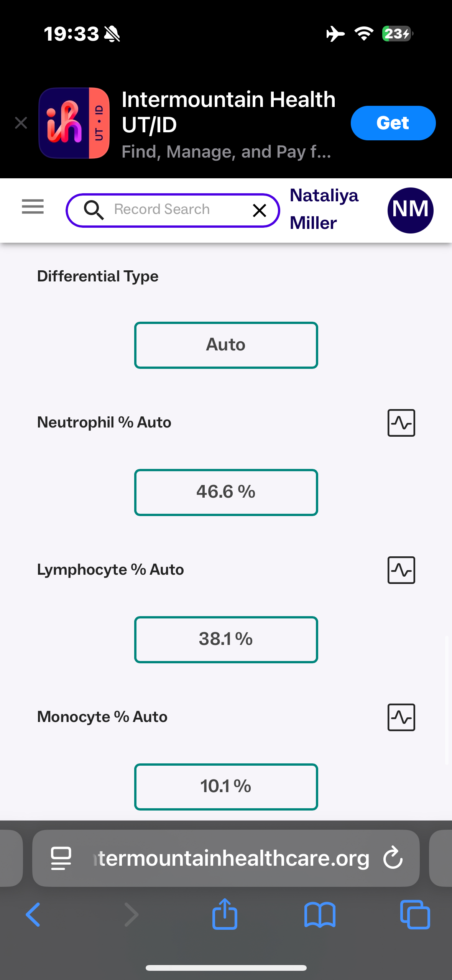Viewport: 452px width, 980px height.
Task: Open the NM profile avatar menu
Action: coord(410,210)
